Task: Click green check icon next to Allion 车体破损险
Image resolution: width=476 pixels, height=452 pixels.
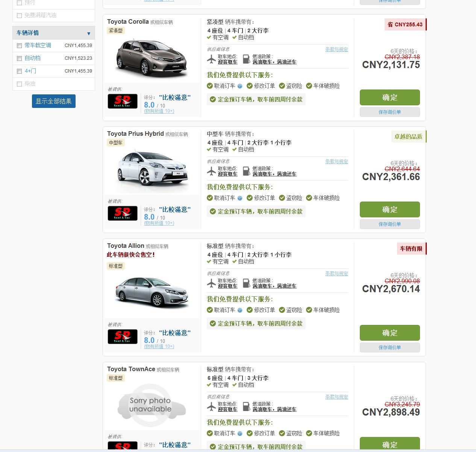Action: pos(309,310)
